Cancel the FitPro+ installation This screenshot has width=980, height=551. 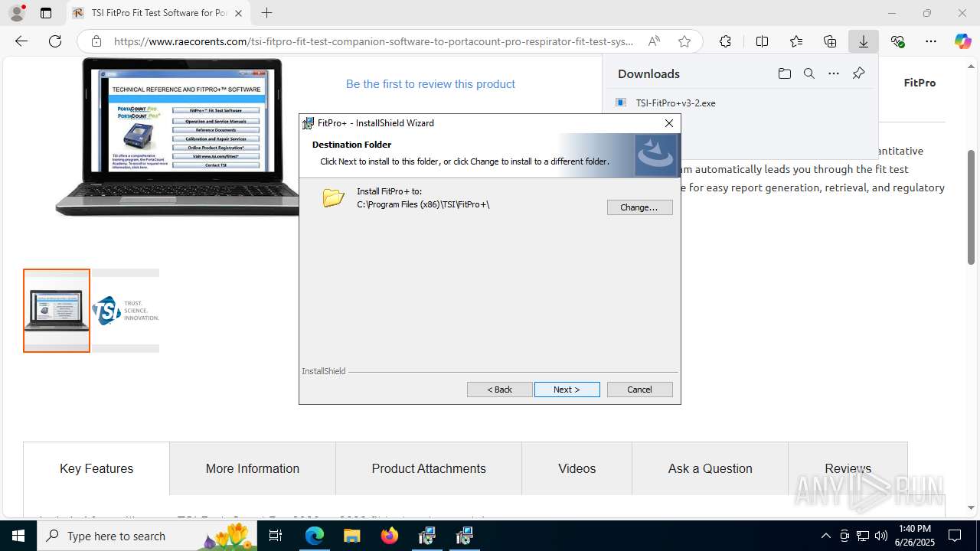(x=639, y=390)
